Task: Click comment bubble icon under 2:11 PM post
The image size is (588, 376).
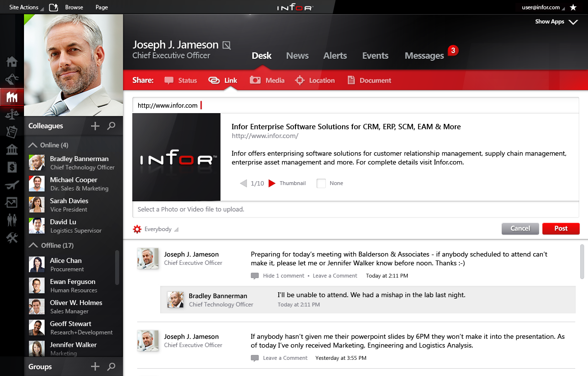Action: pyautogui.click(x=255, y=276)
